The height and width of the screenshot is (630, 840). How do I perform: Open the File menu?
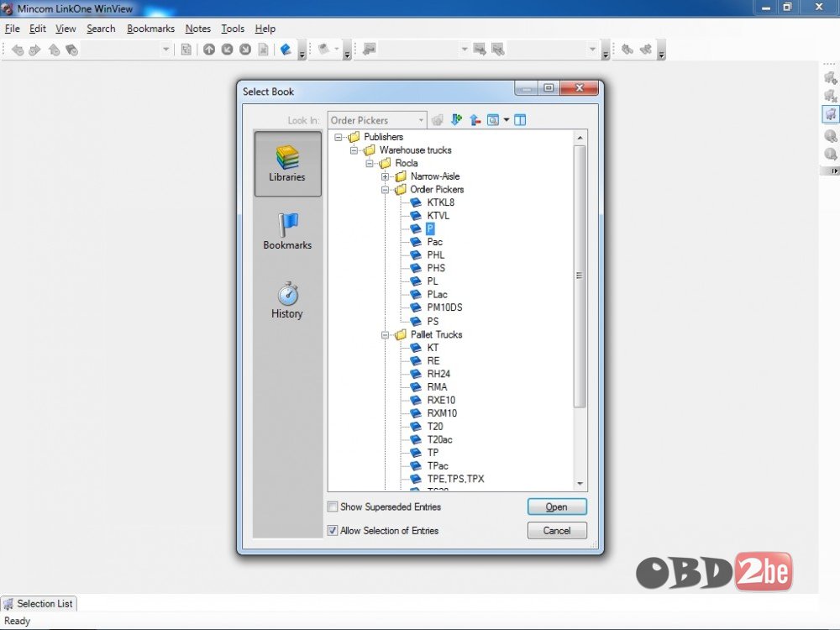[13, 29]
